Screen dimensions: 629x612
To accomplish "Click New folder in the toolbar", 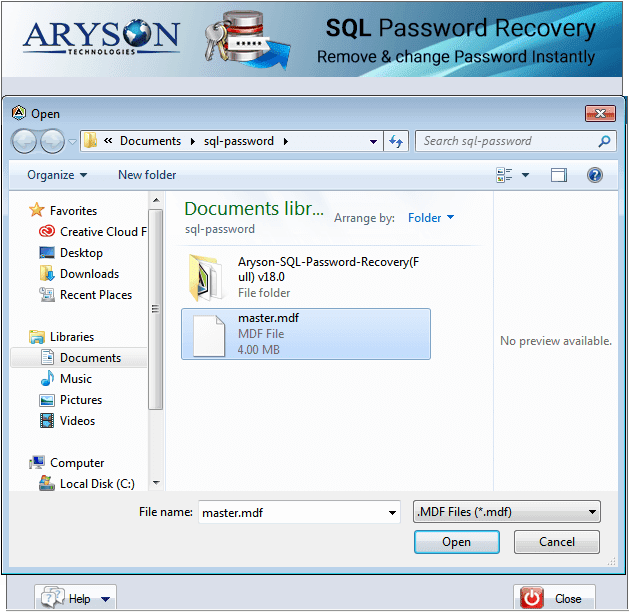I will [147, 175].
